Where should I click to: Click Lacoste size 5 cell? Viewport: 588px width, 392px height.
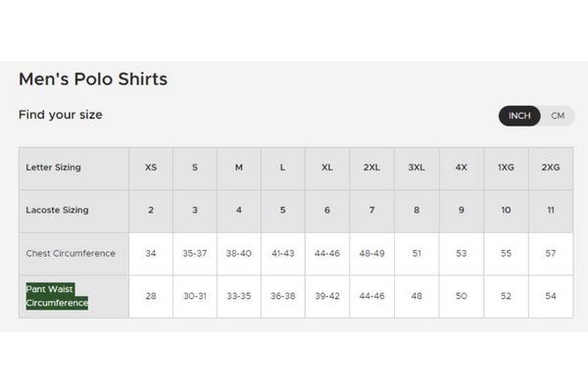[282, 210]
